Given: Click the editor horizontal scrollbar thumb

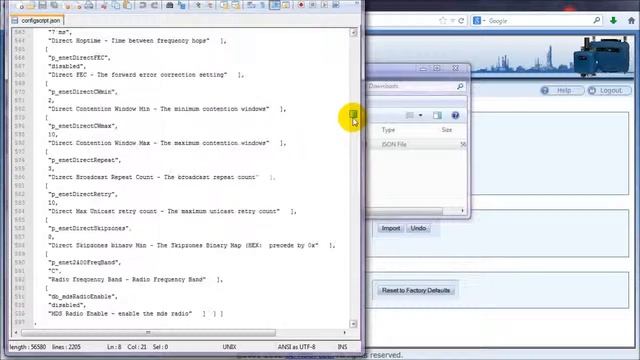Looking at the screenshot, I should (x=148, y=333).
